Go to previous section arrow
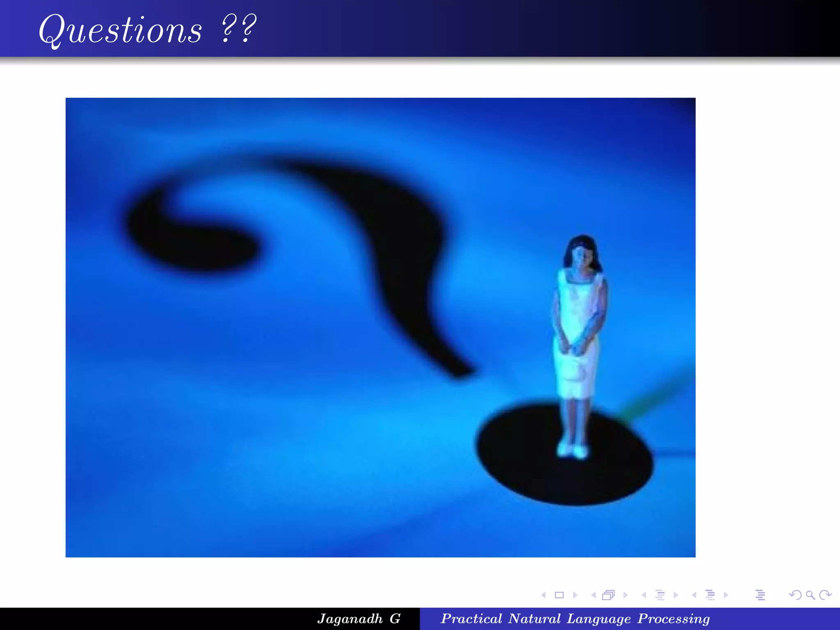 694,595
